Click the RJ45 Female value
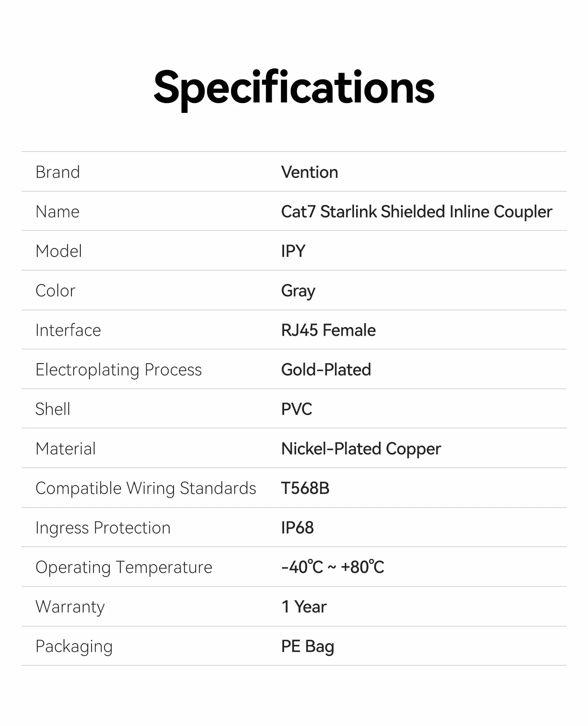 coord(328,330)
